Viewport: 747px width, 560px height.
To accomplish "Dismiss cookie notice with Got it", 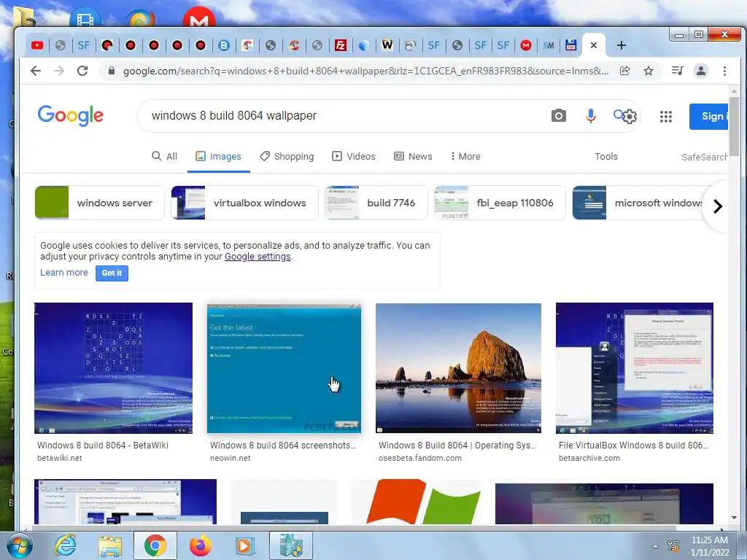I will click(x=112, y=273).
